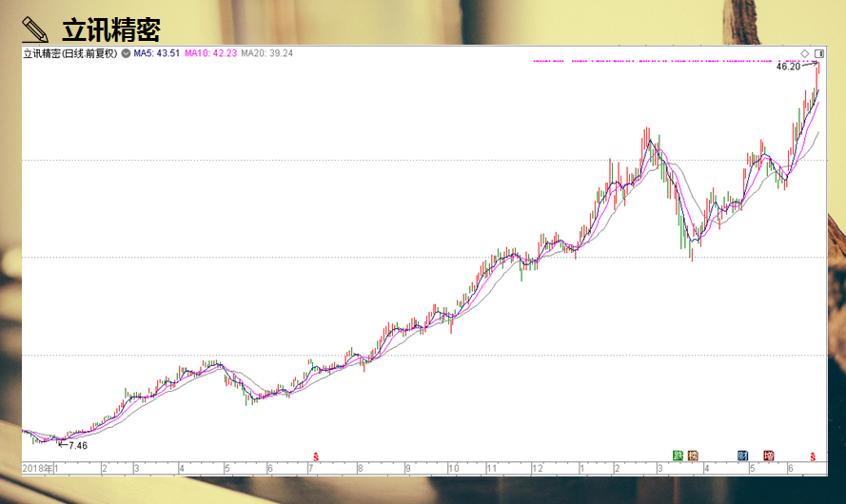
Task: Click the red $ marker near June 2019
Action: [813, 457]
